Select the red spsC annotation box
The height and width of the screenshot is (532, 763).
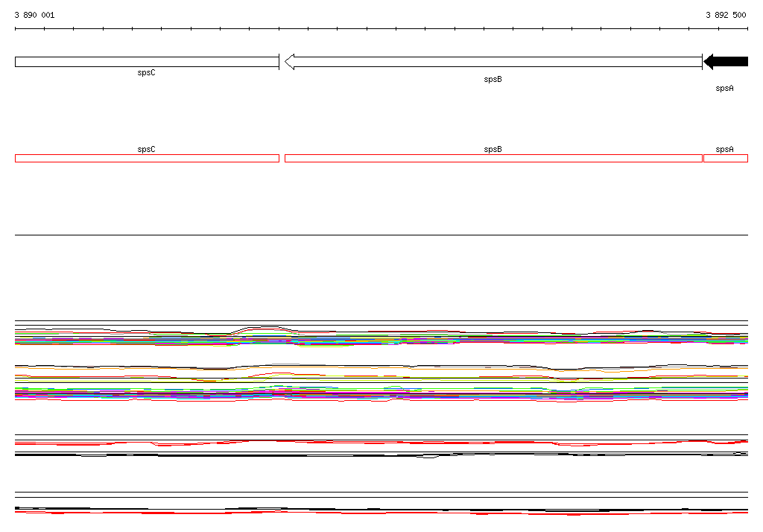click(147, 158)
